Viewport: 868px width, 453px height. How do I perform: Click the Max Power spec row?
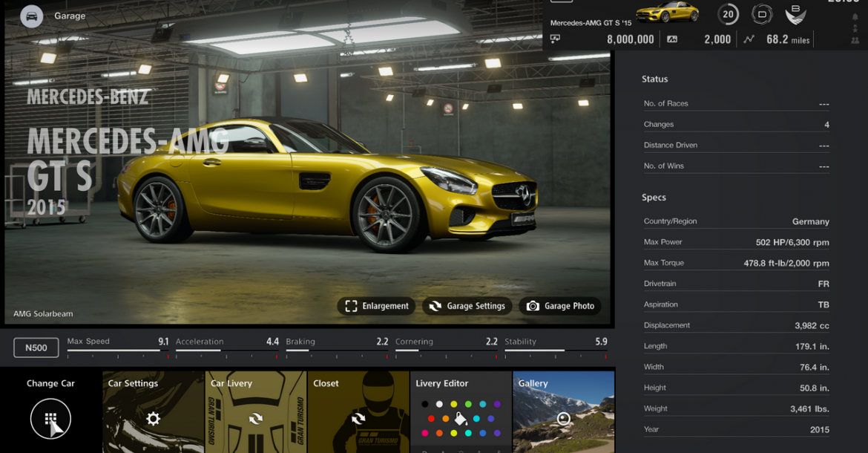click(x=736, y=242)
